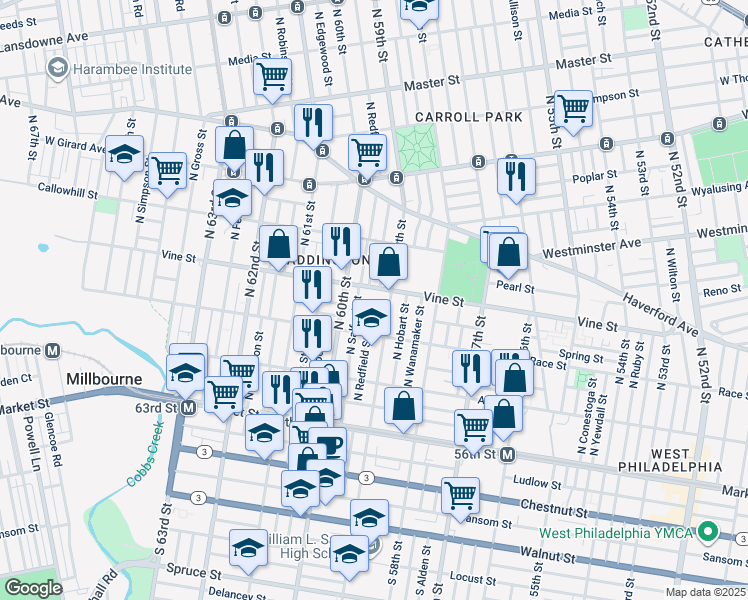This screenshot has width=748, height=600.
Task: Click tram stop icon below Carroll Park near N 57th St
Action: click(478, 162)
